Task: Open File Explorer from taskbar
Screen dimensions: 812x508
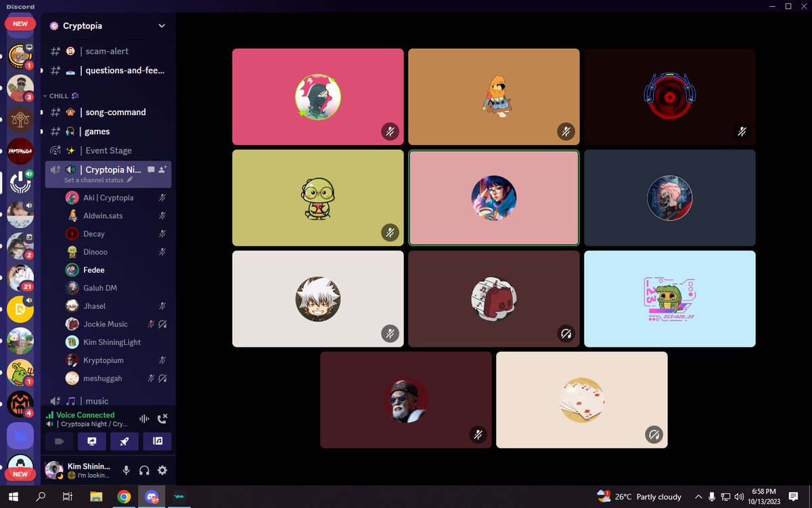Action: 95,496
